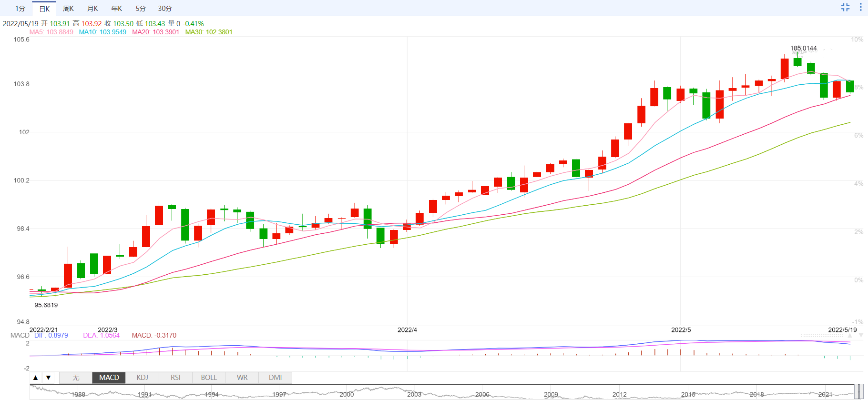Click the DIF: 0.8979 value
868x409 pixels.
(x=51, y=335)
